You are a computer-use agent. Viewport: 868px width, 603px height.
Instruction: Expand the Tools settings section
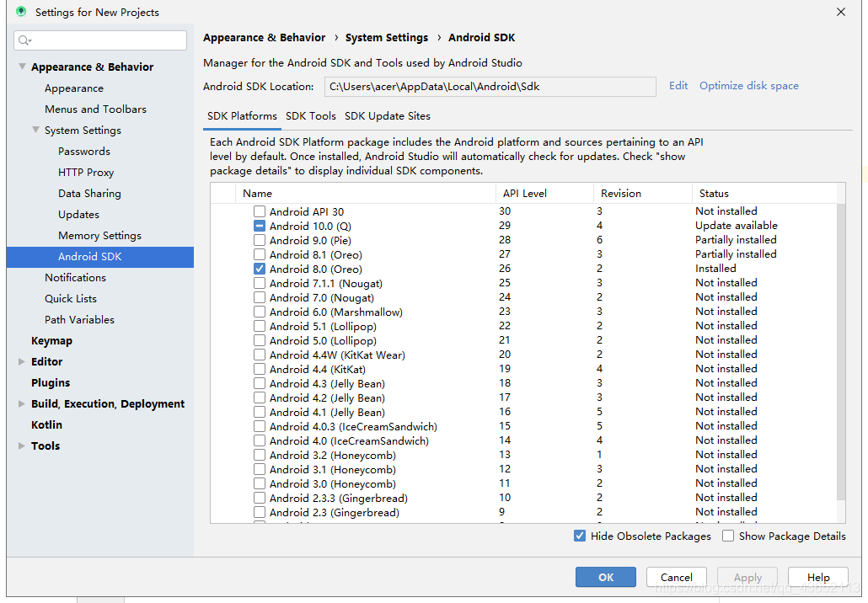pos(22,446)
